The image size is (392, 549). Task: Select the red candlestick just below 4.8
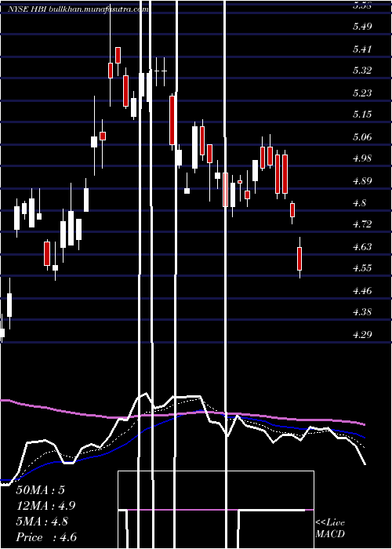(292, 210)
